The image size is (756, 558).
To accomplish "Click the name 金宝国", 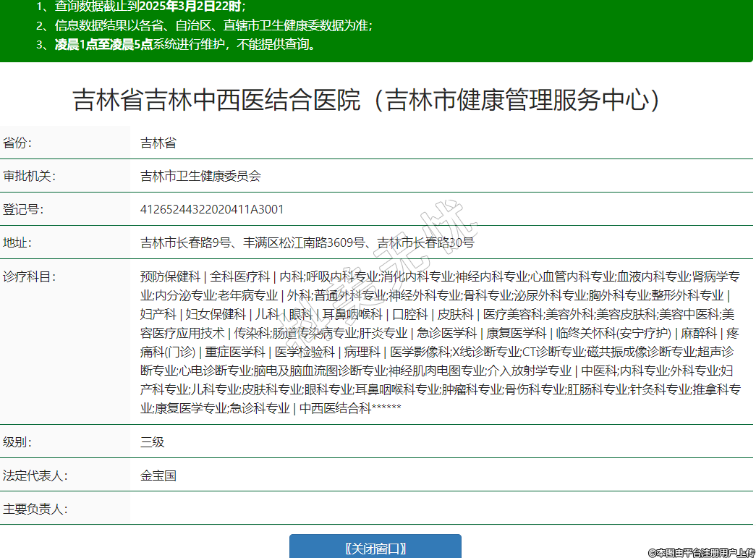I will [x=158, y=475].
